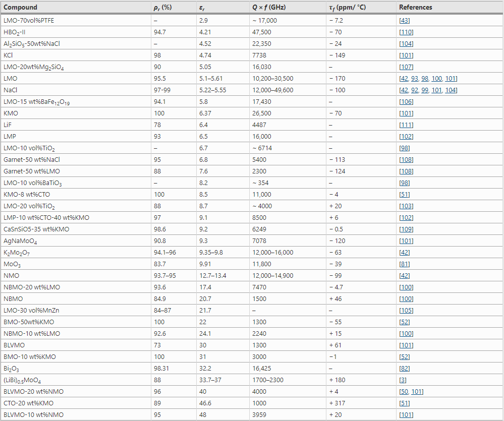
Task: Select the compound cell NBMO-20 wt%LMO
Action: 32,287
